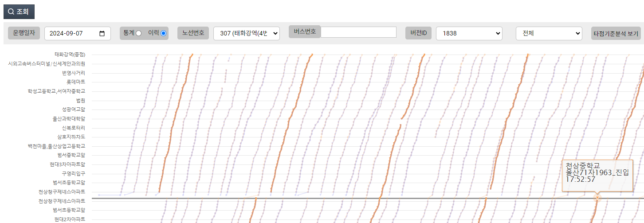Click the 구영리입구 stop label

click(x=73, y=173)
